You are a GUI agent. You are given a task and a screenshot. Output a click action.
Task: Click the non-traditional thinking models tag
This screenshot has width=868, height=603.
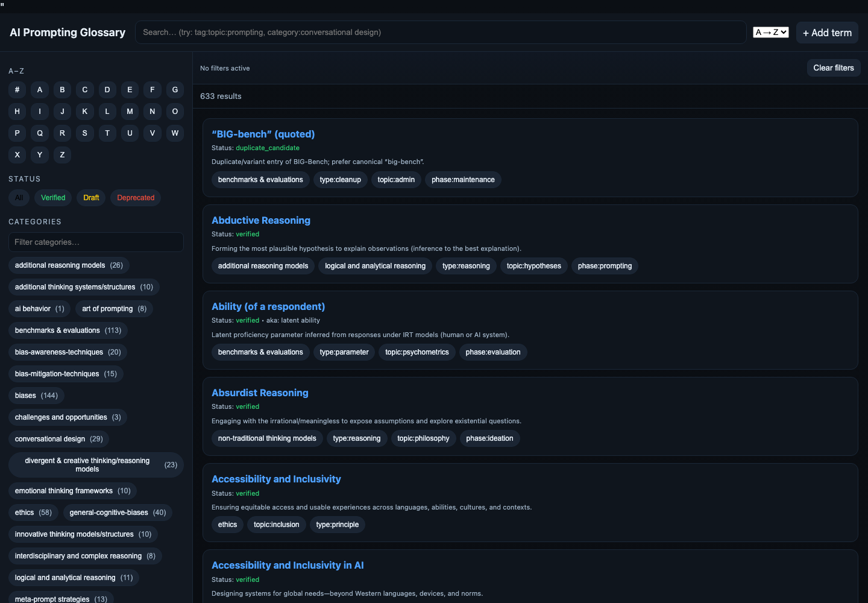(x=267, y=438)
